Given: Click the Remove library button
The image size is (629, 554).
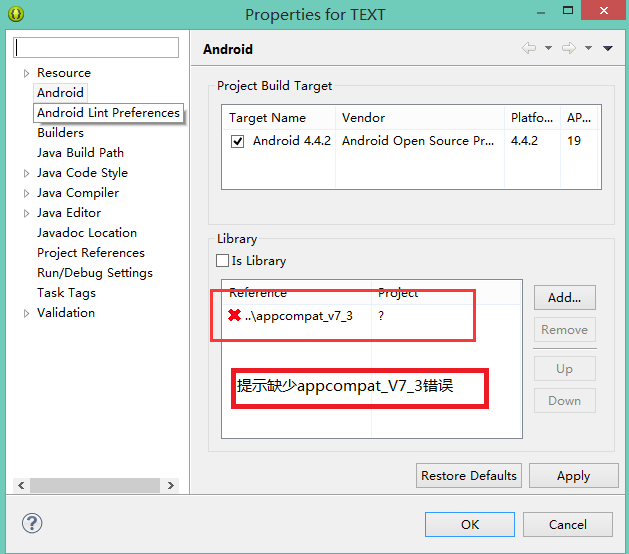Looking at the screenshot, I should click(564, 330).
